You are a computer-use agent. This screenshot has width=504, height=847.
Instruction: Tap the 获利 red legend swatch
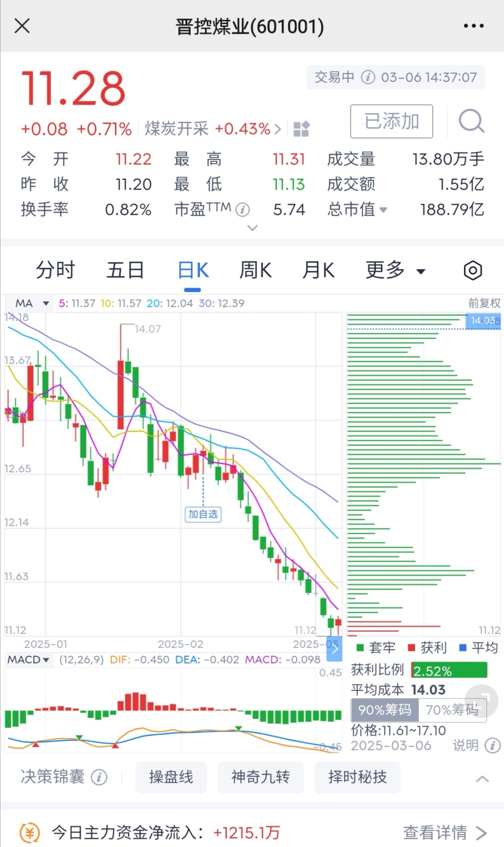tap(411, 648)
